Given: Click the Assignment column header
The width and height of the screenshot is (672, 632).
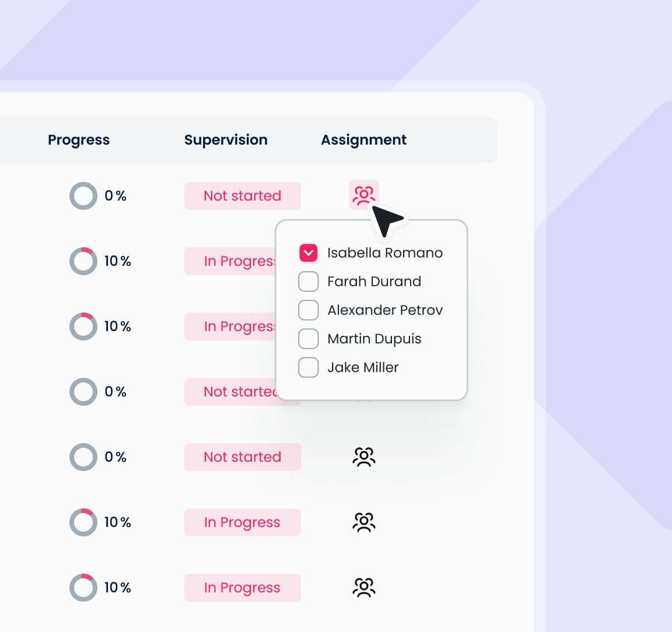Looking at the screenshot, I should (363, 140).
